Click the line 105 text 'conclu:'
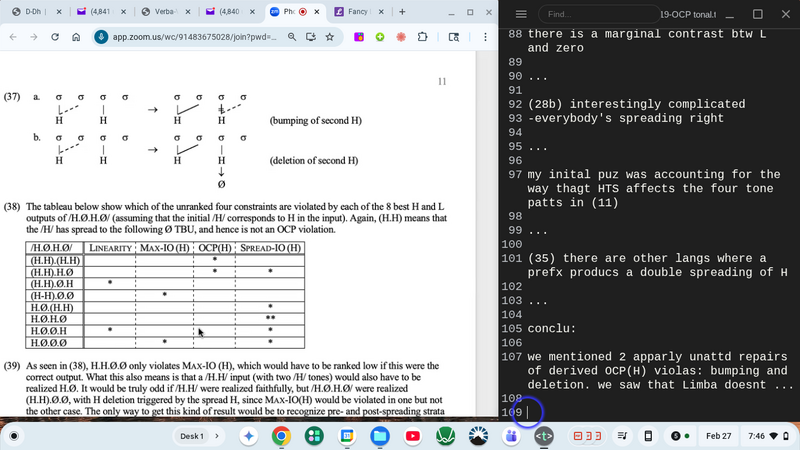Image resolution: width=800 pixels, height=450 pixels. pos(552,329)
